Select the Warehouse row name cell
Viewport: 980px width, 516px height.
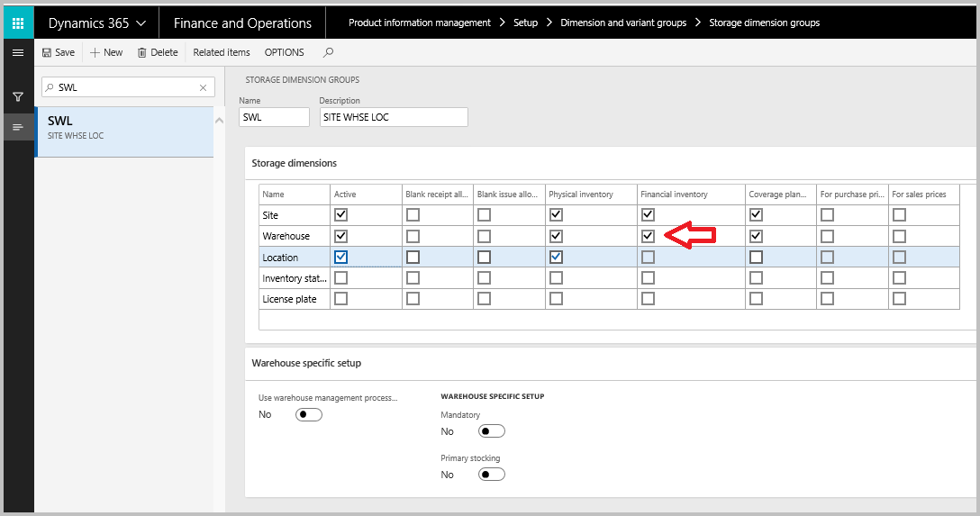point(295,236)
